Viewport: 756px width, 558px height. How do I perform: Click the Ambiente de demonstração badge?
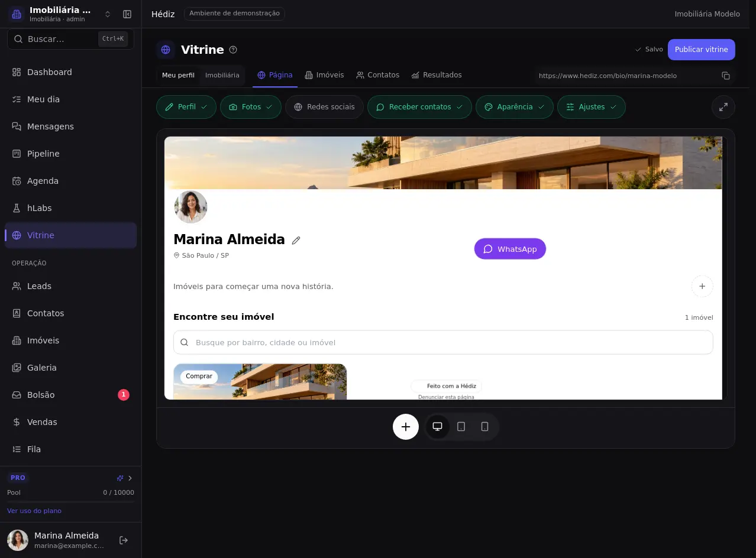tap(234, 14)
